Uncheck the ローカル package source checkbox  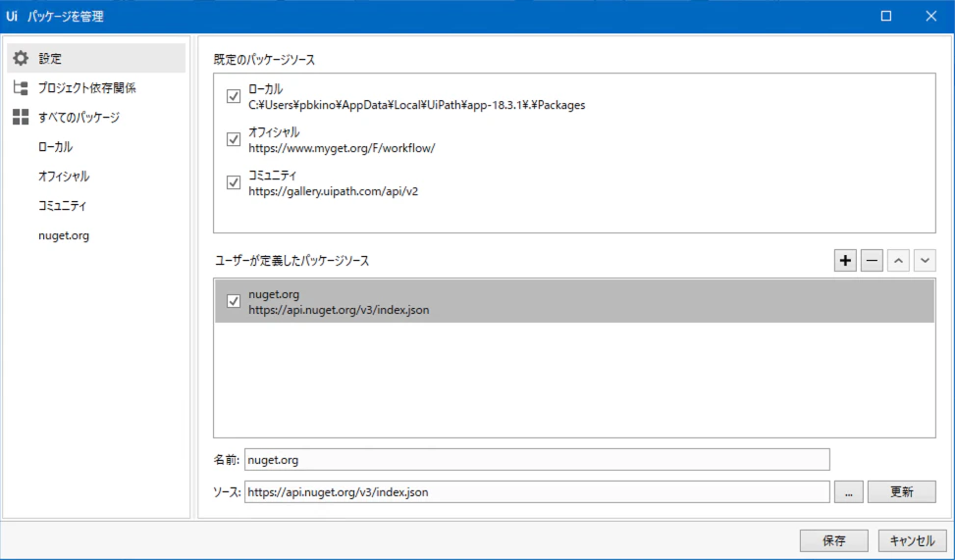pos(234,96)
